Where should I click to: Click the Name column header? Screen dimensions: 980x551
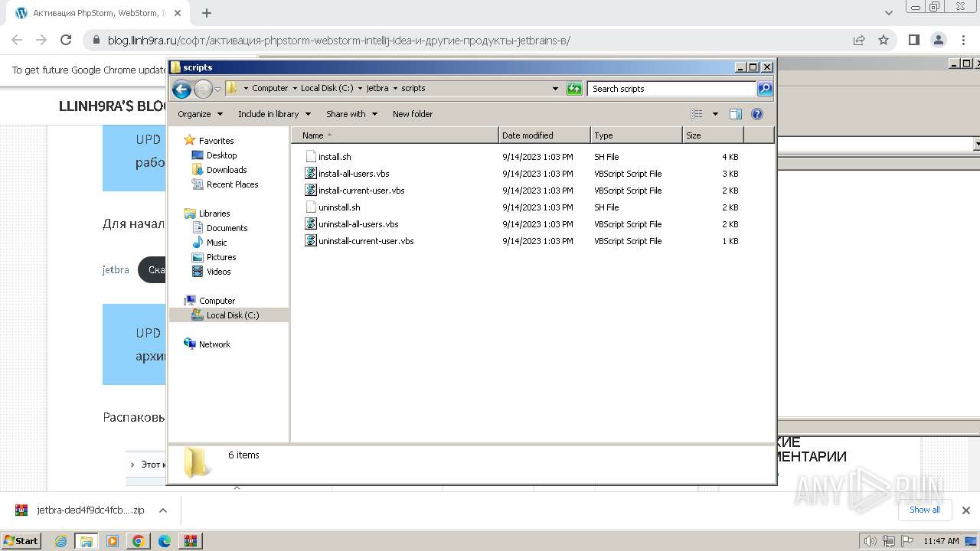click(x=395, y=135)
